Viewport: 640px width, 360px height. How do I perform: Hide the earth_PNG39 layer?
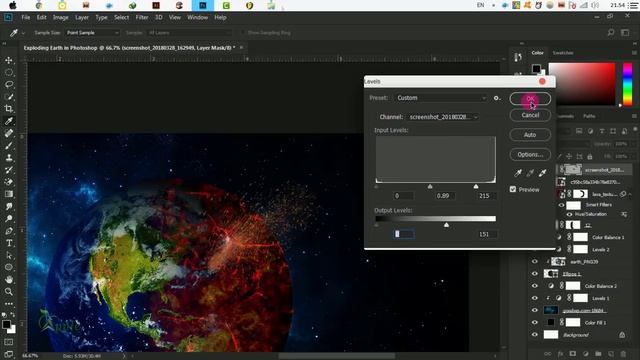tap(535, 262)
